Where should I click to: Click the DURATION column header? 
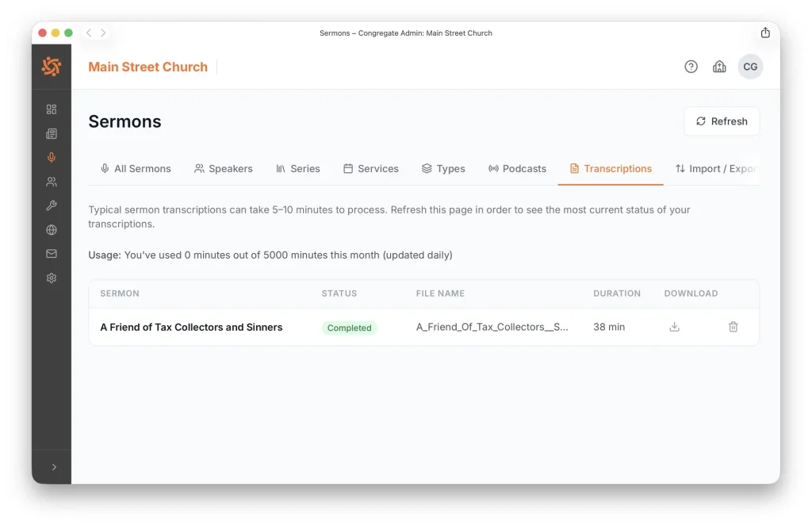click(617, 294)
